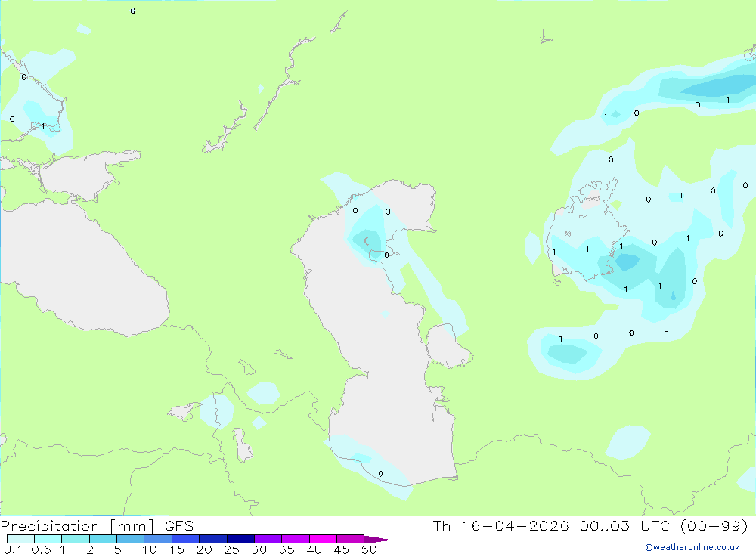Click the '0.1' legend scale label
This screenshot has height=554, width=756.
coord(13,549)
